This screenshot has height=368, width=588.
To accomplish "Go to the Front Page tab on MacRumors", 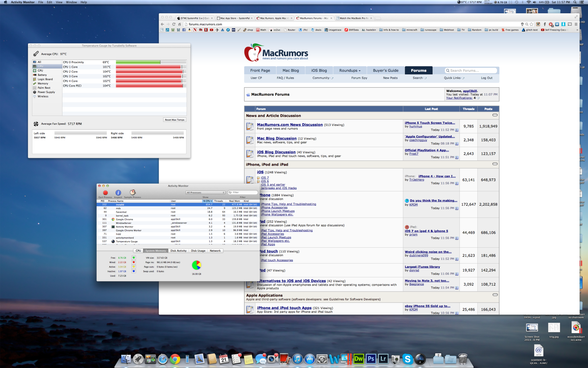I will coord(260,71).
